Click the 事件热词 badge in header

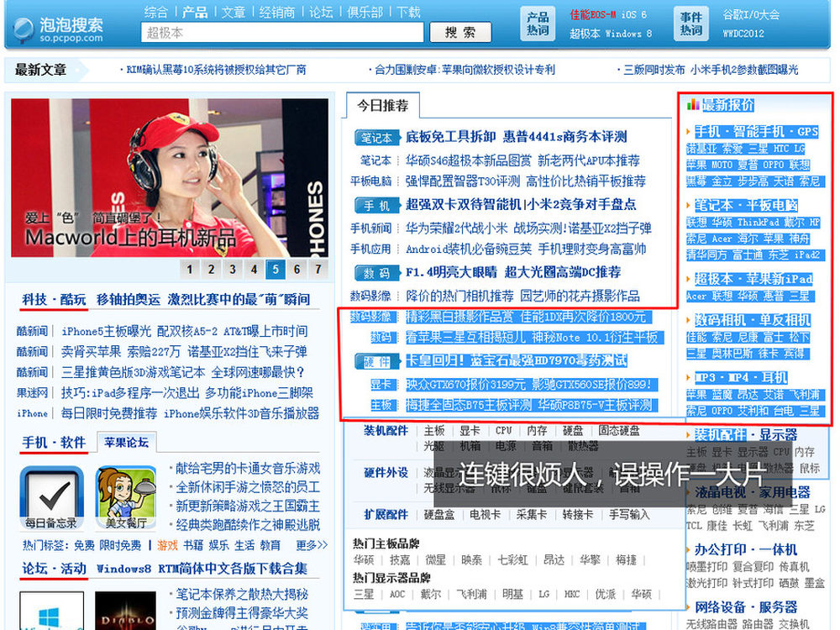coord(690,24)
